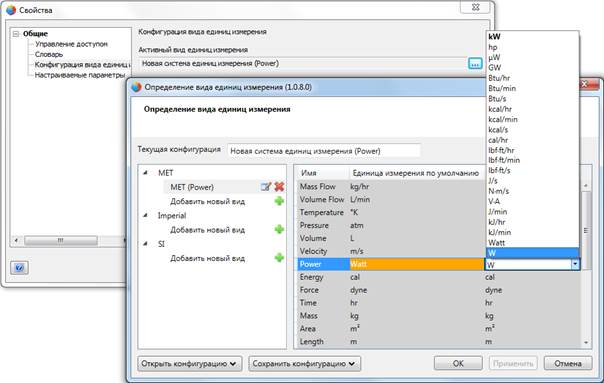Add new view under SI with green plus
Image resolution: width=604 pixels, height=383 pixels.
pyautogui.click(x=279, y=257)
